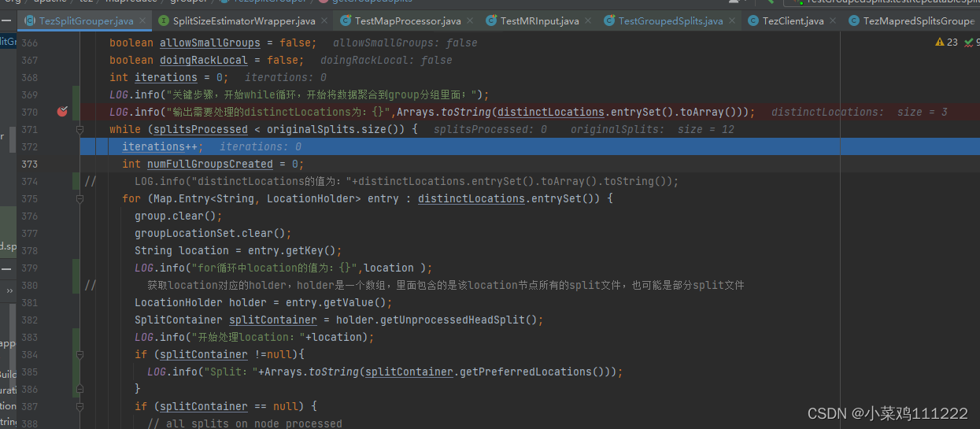
Task: Toggle the breakpoint on line 370
Action: (x=62, y=112)
